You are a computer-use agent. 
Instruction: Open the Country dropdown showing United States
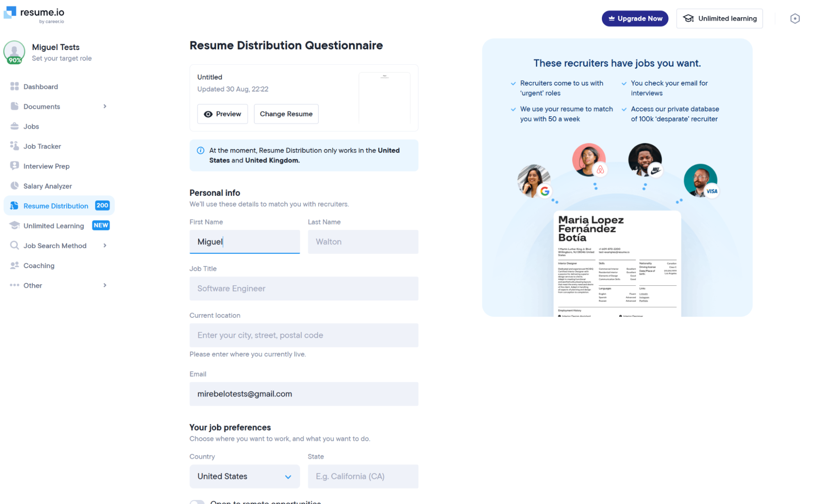(245, 476)
